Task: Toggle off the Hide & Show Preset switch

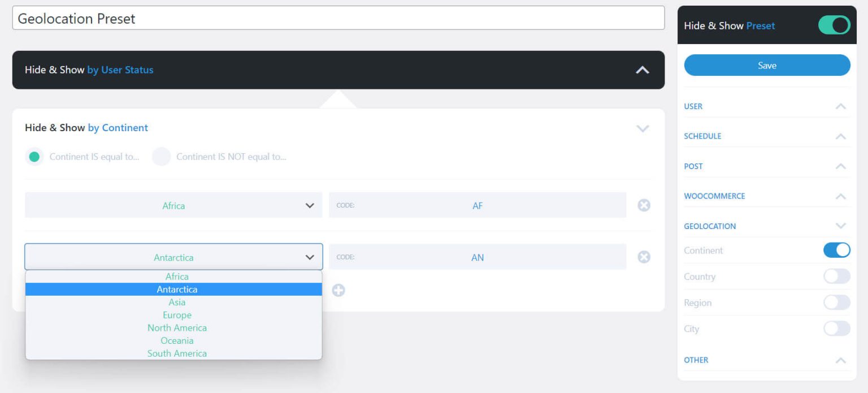Action: coord(834,25)
